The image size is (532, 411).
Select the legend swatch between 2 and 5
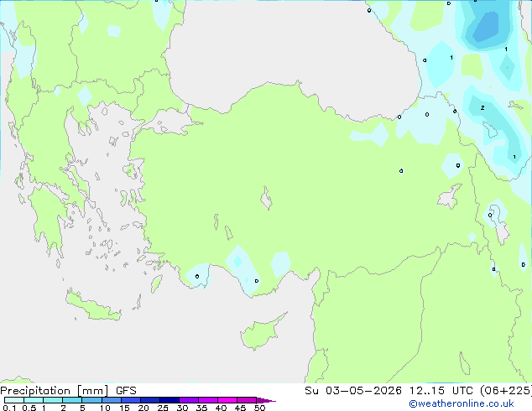coord(72,400)
